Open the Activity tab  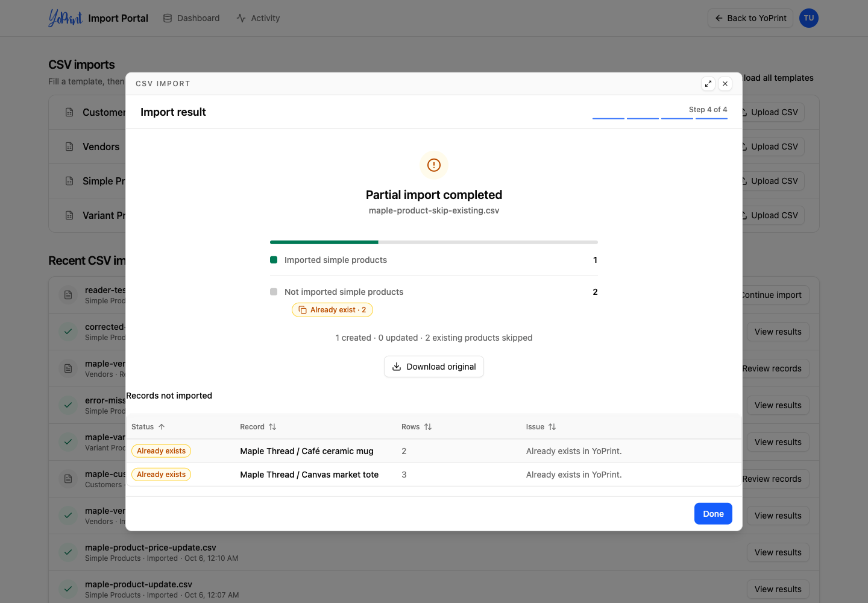click(258, 18)
